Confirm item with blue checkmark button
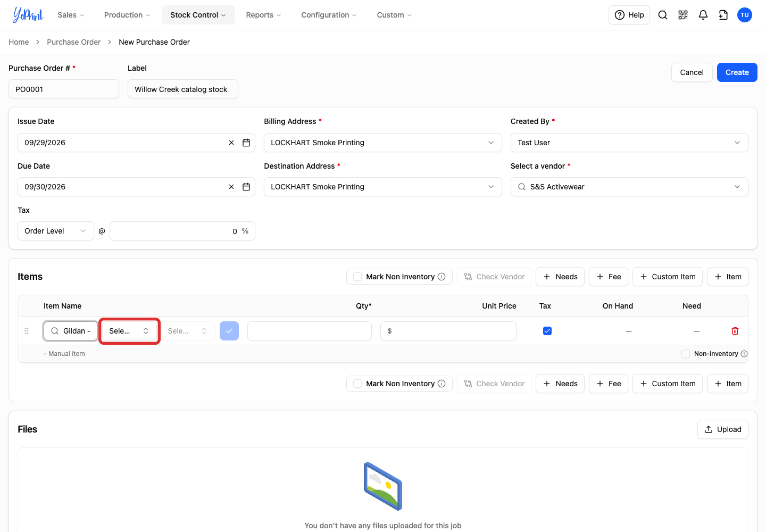The image size is (766, 532). point(229,331)
